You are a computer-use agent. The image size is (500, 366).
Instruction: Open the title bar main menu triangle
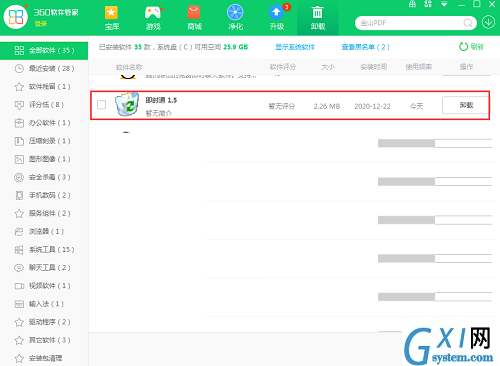[x=444, y=4]
